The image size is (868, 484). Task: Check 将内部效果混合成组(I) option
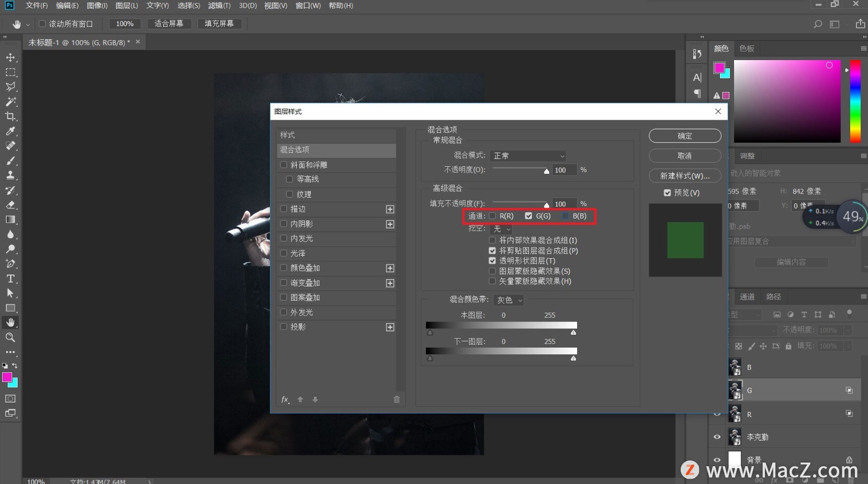tap(492, 240)
